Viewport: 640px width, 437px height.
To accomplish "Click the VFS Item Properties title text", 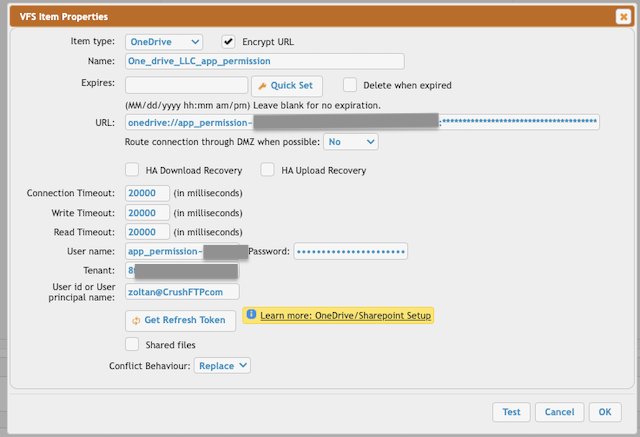I will coord(64,17).
